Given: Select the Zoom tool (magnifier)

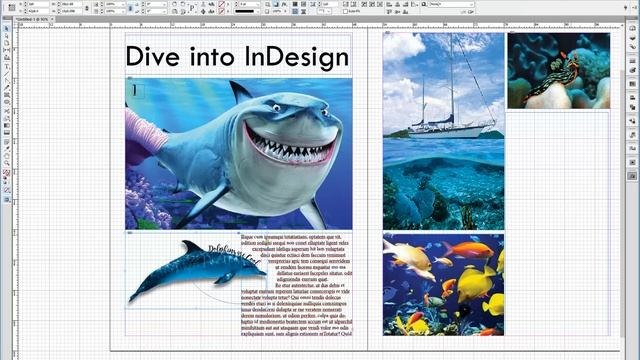Looking at the screenshot, I should (x=7, y=162).
